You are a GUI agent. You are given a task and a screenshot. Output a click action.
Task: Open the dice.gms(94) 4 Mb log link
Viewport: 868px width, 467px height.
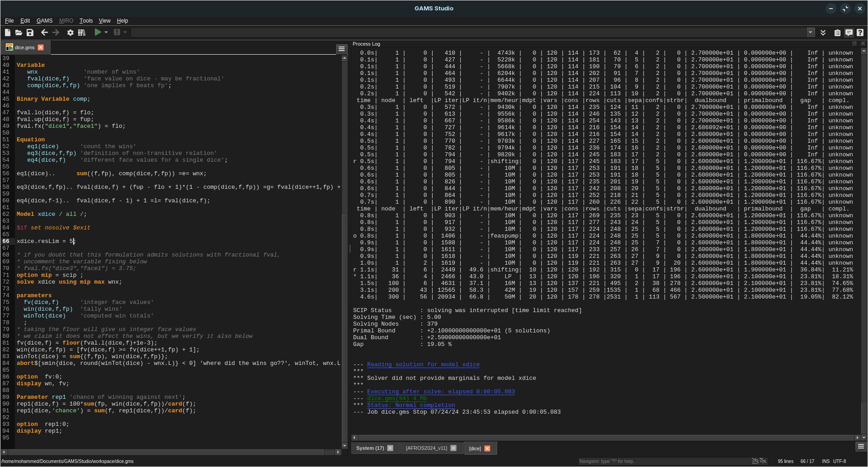pyautogui.click(x=397, y=398)
